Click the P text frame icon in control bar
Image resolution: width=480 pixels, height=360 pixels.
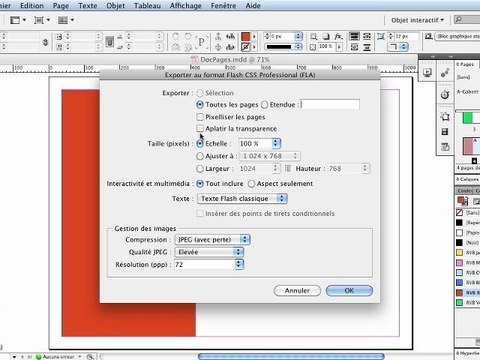201,42
